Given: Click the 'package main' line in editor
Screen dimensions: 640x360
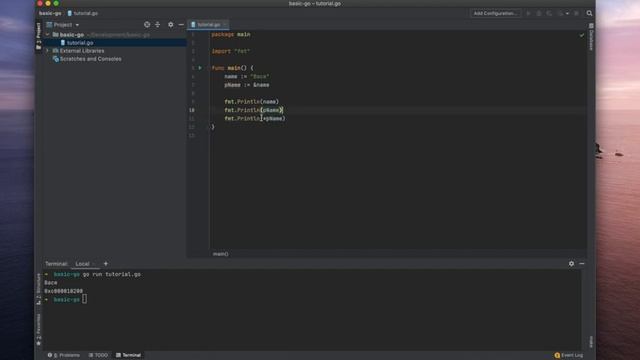Looking at the screenshot, I should click(231, 35).
